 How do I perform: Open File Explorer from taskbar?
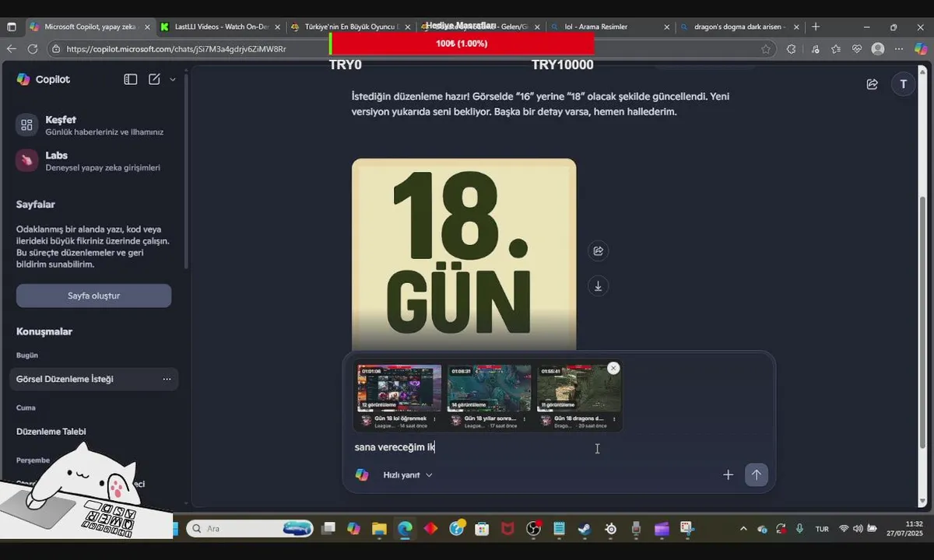coord(379,529)
